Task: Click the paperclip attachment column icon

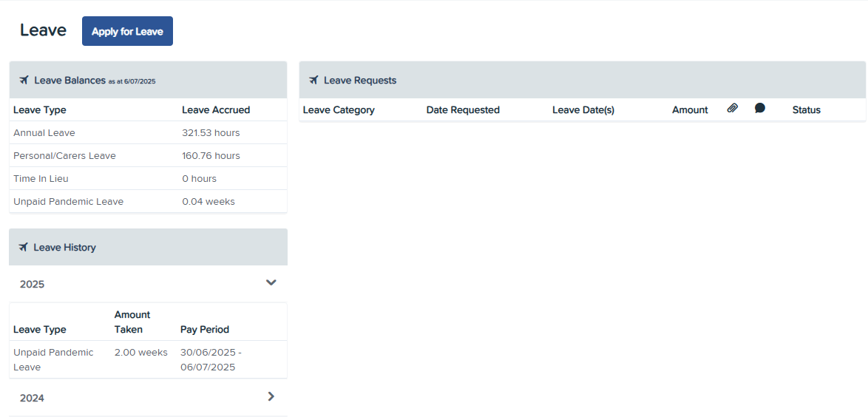Action: tap(732, 109)
